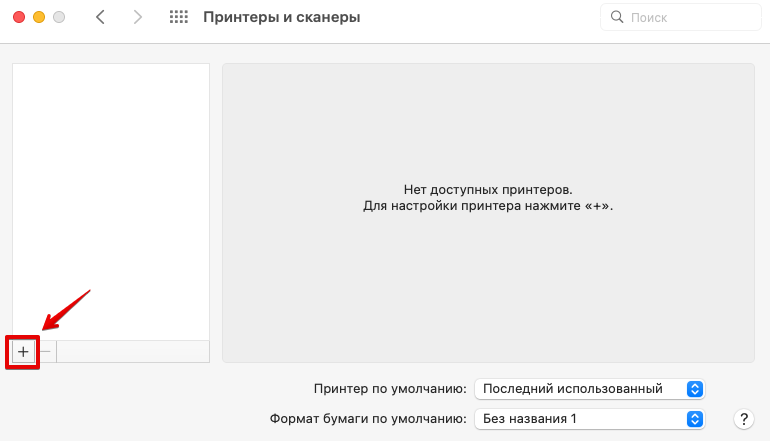Click the "Формат бумаги по умолчанию:" label
The width and height of the screenshot is (770, 441).
[x=368, y=419]
